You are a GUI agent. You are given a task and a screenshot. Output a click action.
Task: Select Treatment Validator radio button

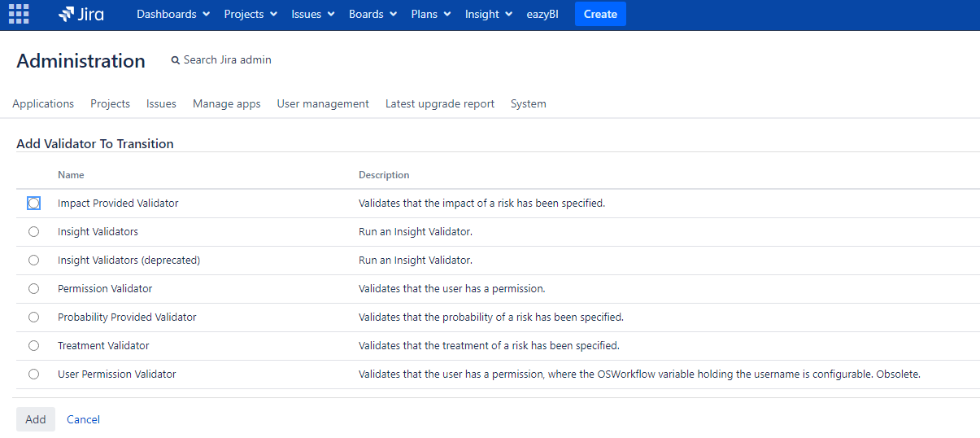click(33, 346)
